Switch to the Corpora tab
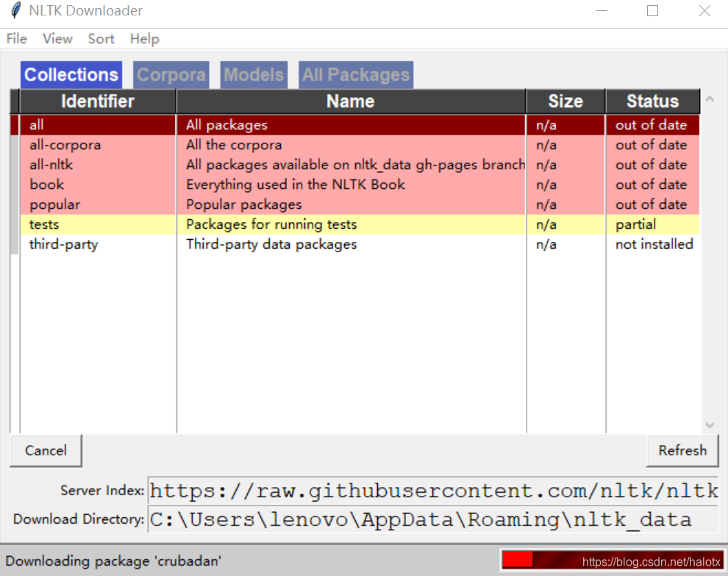Image resolution: width=728 pixels, height=576 pixels. click(x=171, y=75)
